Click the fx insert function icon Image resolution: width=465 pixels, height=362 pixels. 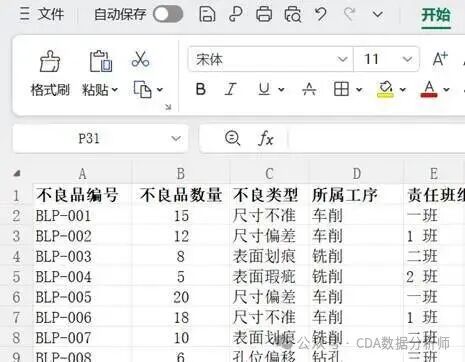click(266, 138)
